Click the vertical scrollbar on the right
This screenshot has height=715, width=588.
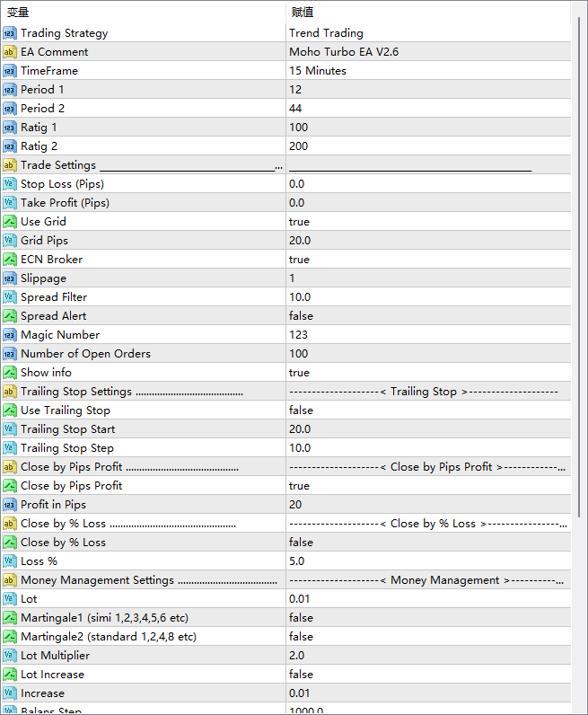click(x=578, y=359)
